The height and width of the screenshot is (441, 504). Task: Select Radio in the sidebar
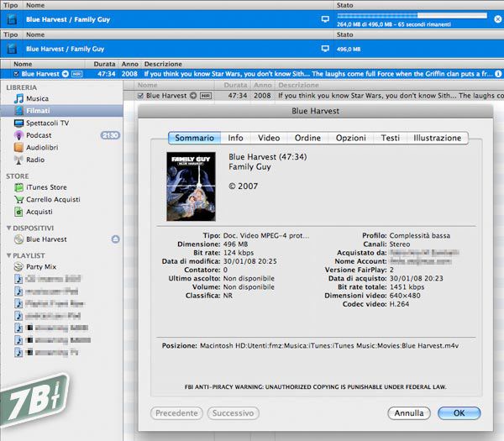pos(34,160)
